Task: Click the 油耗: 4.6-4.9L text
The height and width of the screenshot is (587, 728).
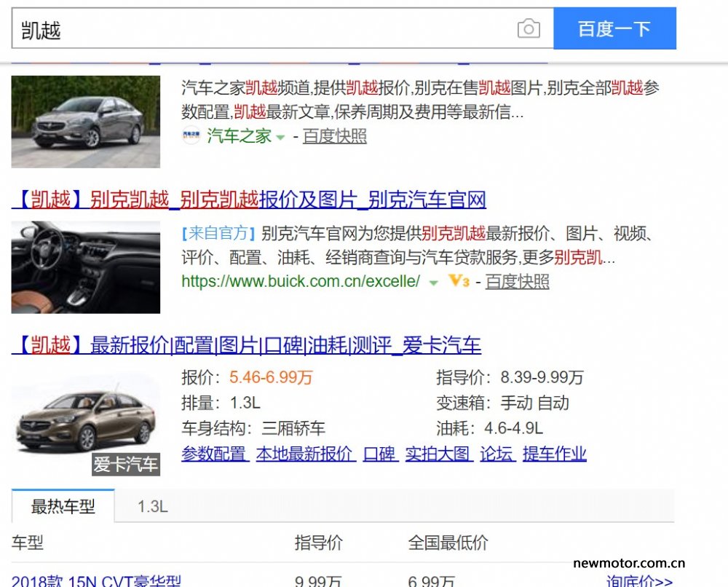Action: [489, 428]
